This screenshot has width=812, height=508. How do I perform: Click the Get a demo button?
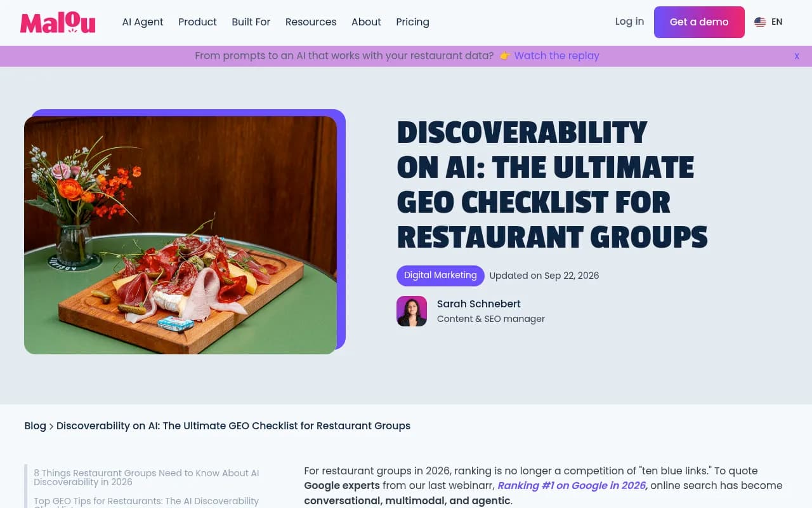699,22
